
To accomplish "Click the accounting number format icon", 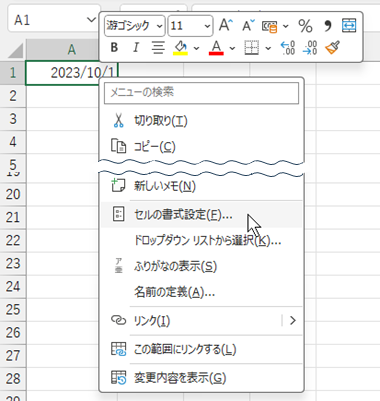I will [x=269, y=26].
